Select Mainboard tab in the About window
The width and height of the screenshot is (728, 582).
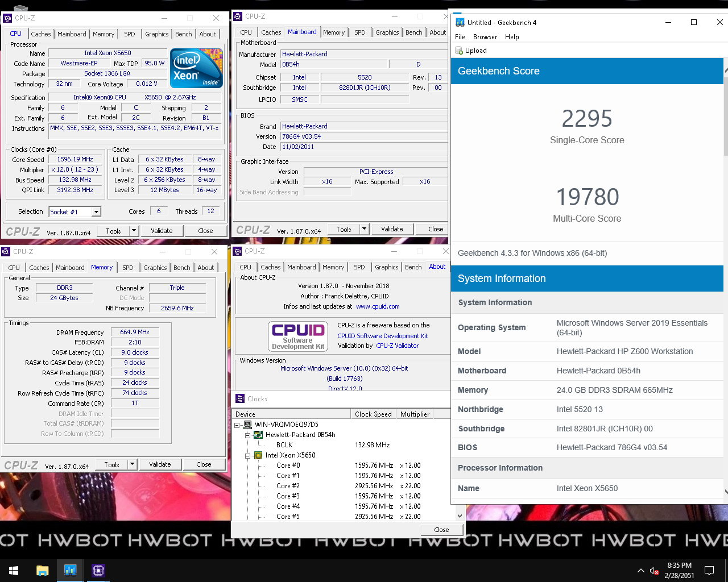pos(301,267)
